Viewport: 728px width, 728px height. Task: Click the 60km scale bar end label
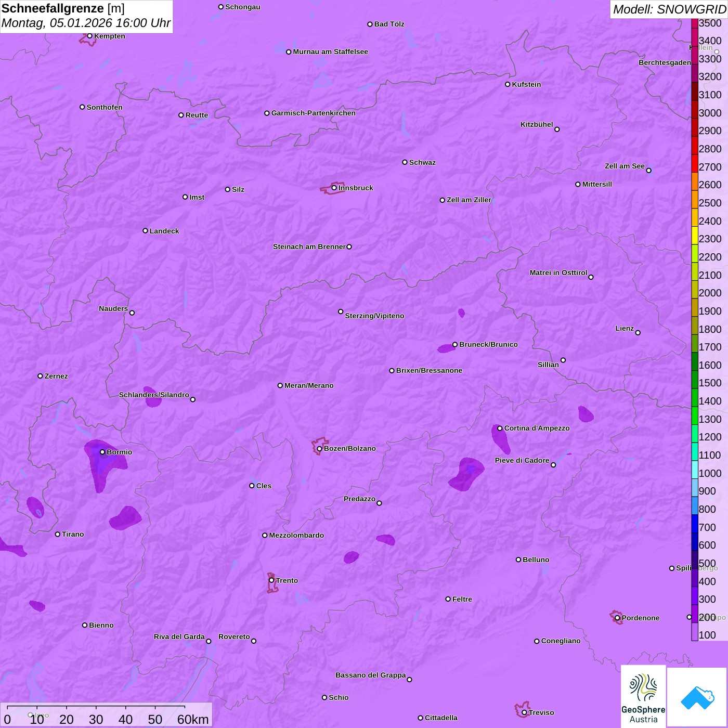click(193, 719)
